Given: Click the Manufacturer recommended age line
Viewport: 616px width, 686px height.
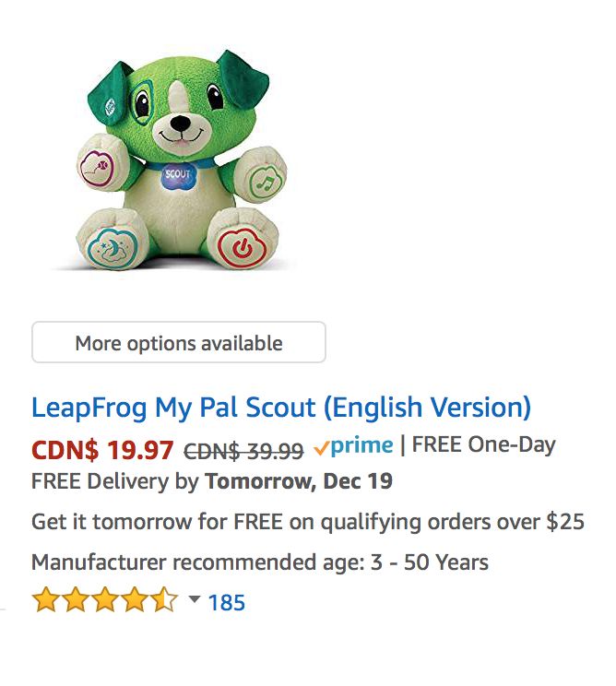Looking at the screenshot, I should [260, 562].
